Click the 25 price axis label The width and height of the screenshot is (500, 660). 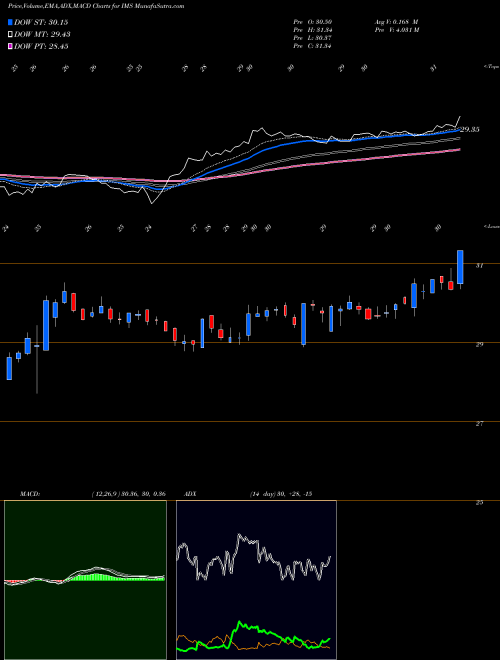pyautogui.click(x=479, y=502)
